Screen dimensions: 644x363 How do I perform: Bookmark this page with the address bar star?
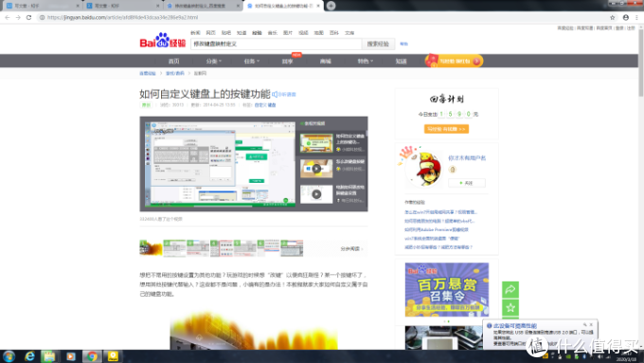pyautogui.click(x=613, y=17)
